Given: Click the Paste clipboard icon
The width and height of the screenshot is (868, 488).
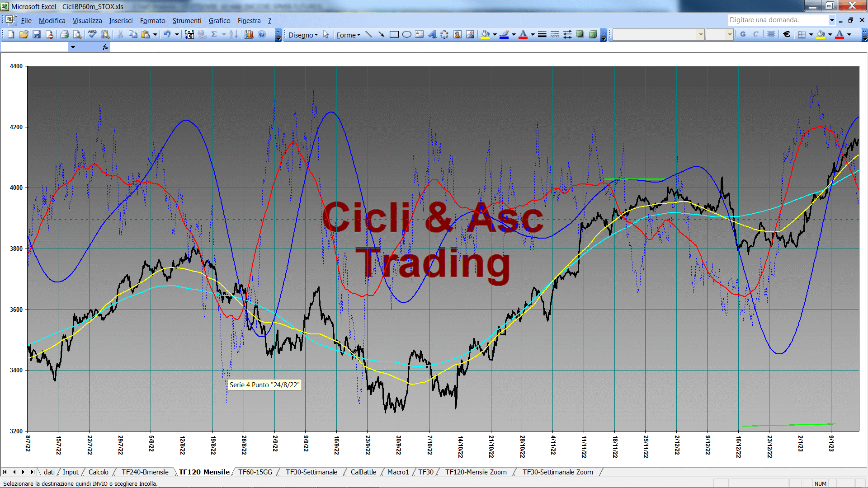Looking at the screenshot, I should coord(146,34).
